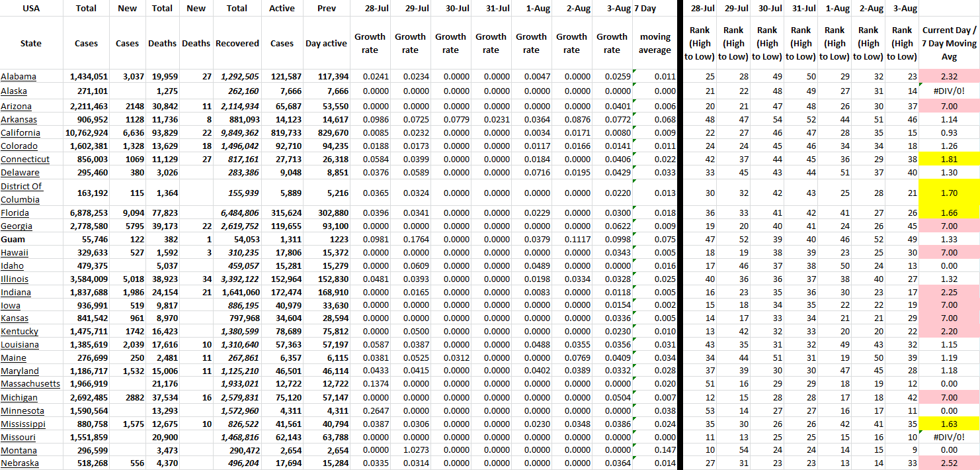
Task: Click the #DIV/0! cell in Alaska row
Action: click(949, 91)
